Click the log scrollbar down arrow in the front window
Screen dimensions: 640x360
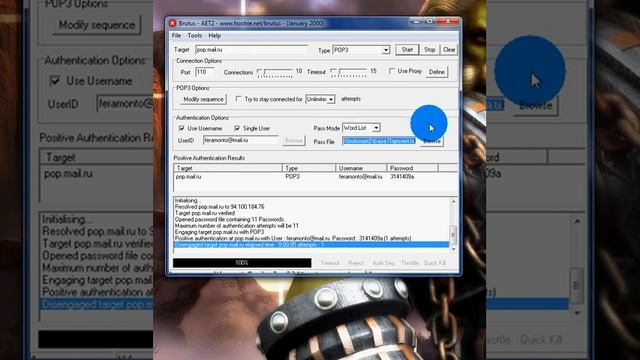[453, 249]
